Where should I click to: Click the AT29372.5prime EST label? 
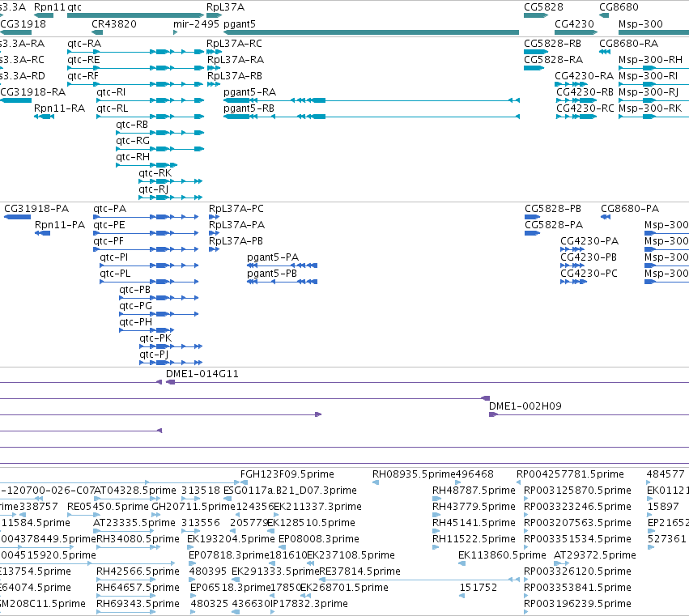click(x=595, y=555)
